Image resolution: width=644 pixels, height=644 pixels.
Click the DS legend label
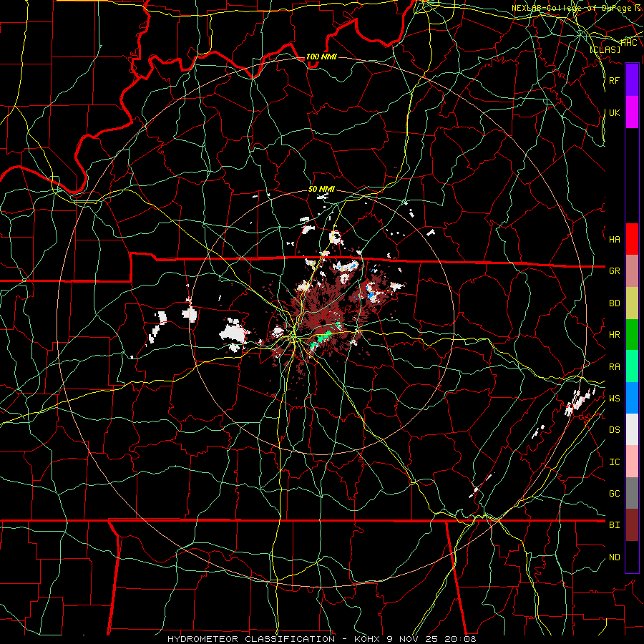(x=614, y=430)
